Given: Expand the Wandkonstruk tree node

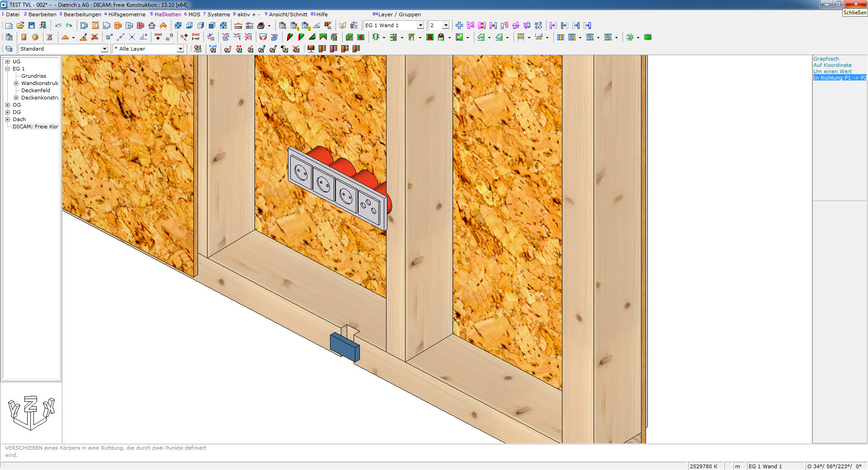Looking at the screenshot, I should (16, 83).
